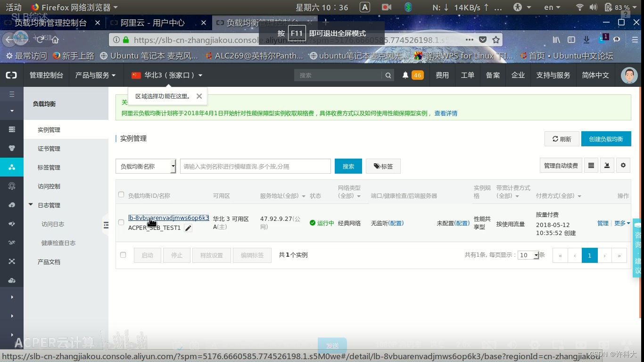Open the server stack icon in left rail
The height and width of the screenshot is (362, 644).
point(12,129)
